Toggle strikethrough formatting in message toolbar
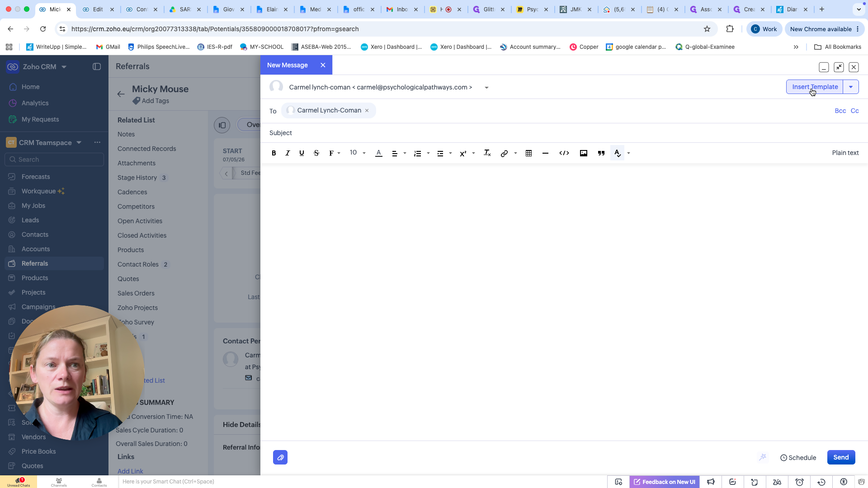Image resolution: width=868 pixels, height=488 pixels. (316, 153)
